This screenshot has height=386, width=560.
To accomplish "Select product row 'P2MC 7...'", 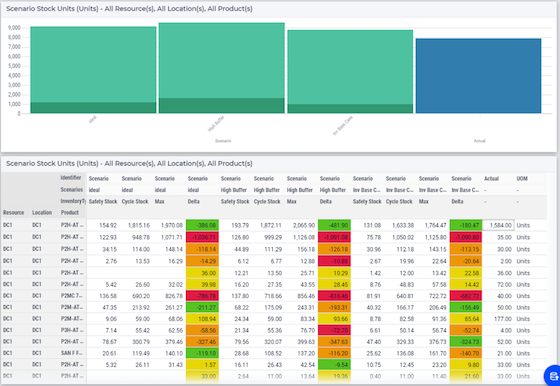I will click(x=72, y=296).
